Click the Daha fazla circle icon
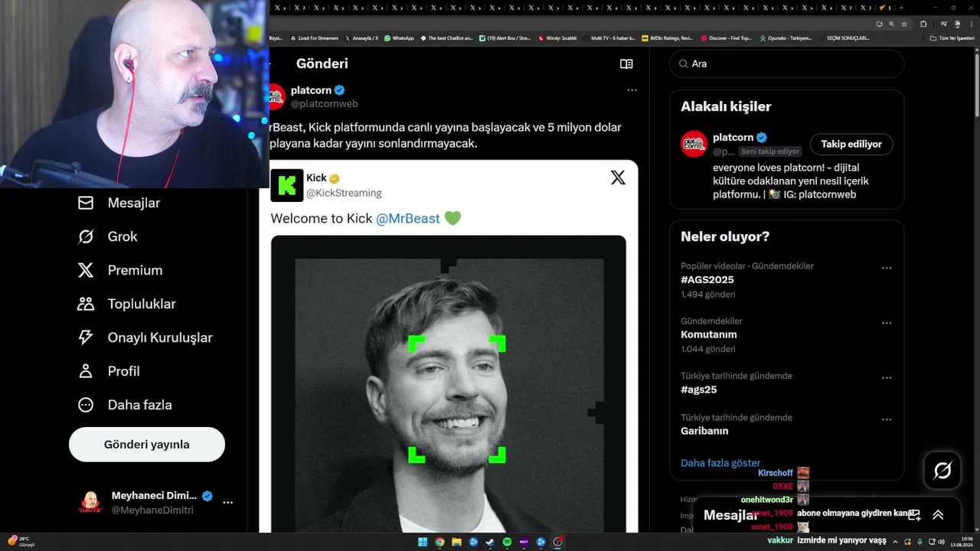This screenshot has width=980, height=551. click(x=86, y=405)
